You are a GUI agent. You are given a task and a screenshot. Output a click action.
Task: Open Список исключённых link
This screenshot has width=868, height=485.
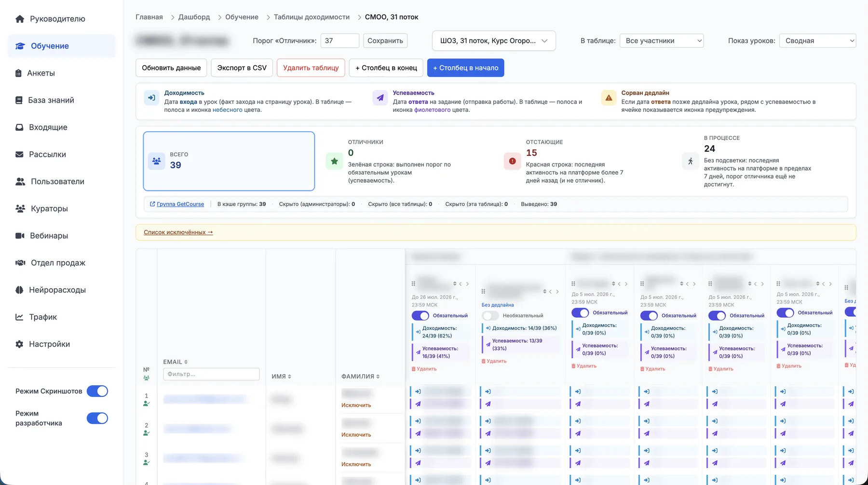click(178, 232)
